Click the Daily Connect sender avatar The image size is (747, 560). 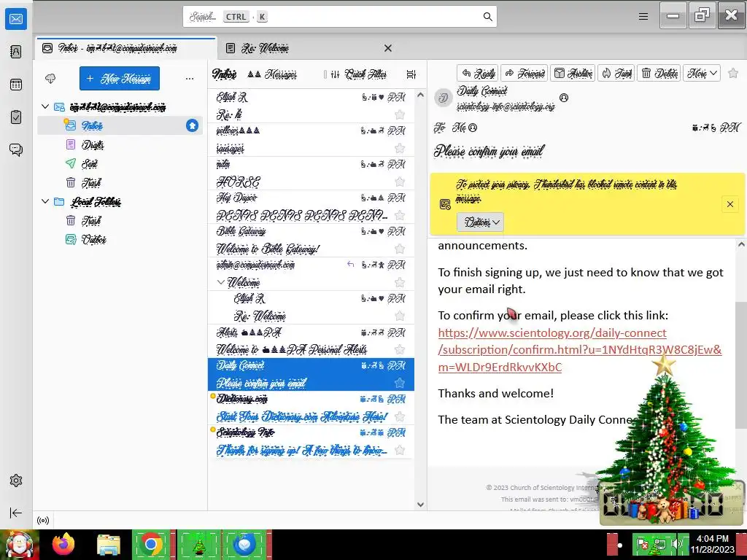tap(443, 98)
